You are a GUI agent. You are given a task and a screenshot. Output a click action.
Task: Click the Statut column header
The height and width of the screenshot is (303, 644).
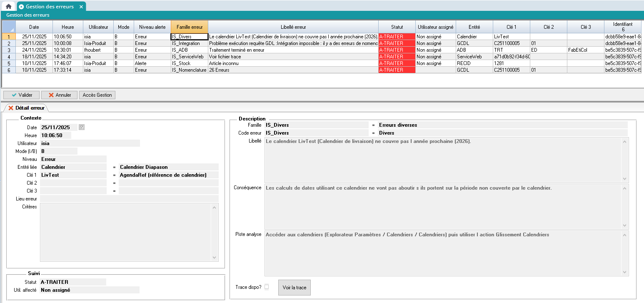coord(397,27)
